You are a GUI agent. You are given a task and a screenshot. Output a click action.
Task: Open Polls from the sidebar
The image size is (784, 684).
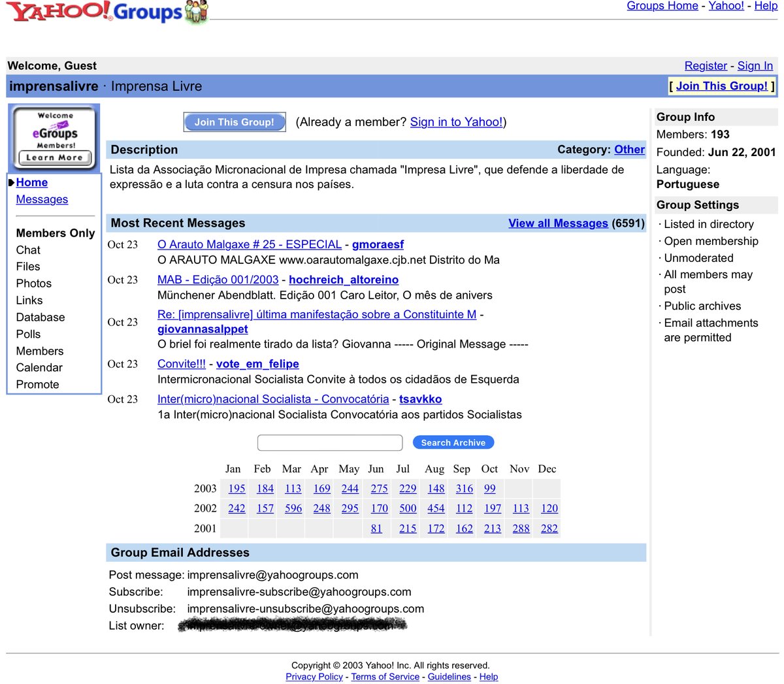tap(27, 334)
